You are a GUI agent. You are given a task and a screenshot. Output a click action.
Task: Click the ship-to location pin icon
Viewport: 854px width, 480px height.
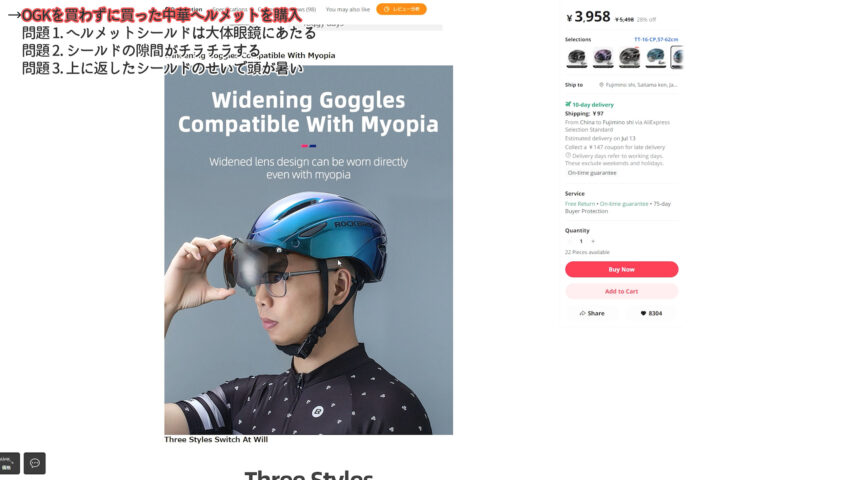pos(602,85)
